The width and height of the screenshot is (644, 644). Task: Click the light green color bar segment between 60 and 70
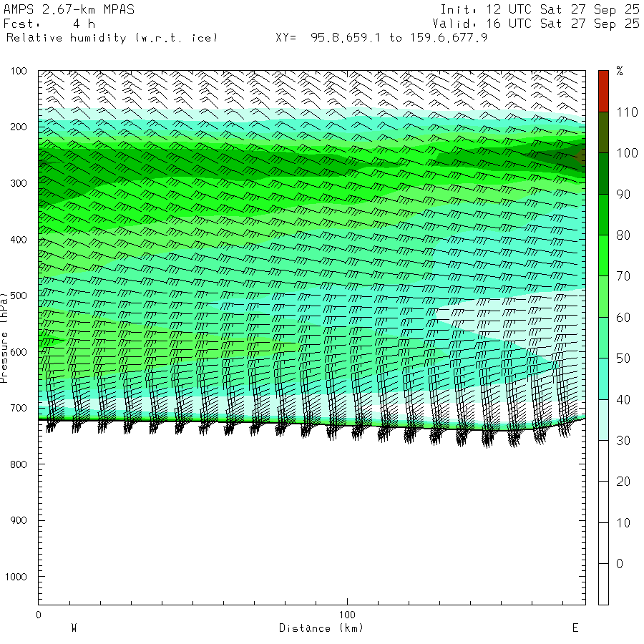coord(603,296)
